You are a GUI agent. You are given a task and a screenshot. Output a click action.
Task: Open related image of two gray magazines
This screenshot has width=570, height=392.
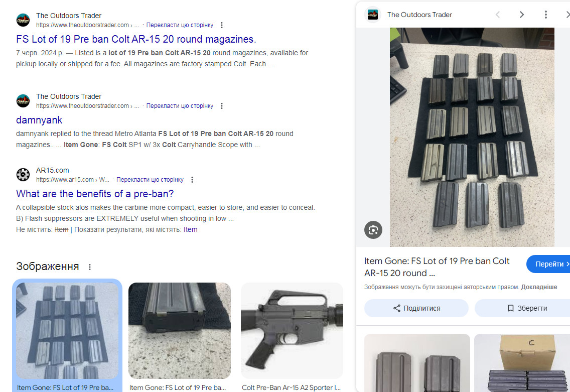417,363
